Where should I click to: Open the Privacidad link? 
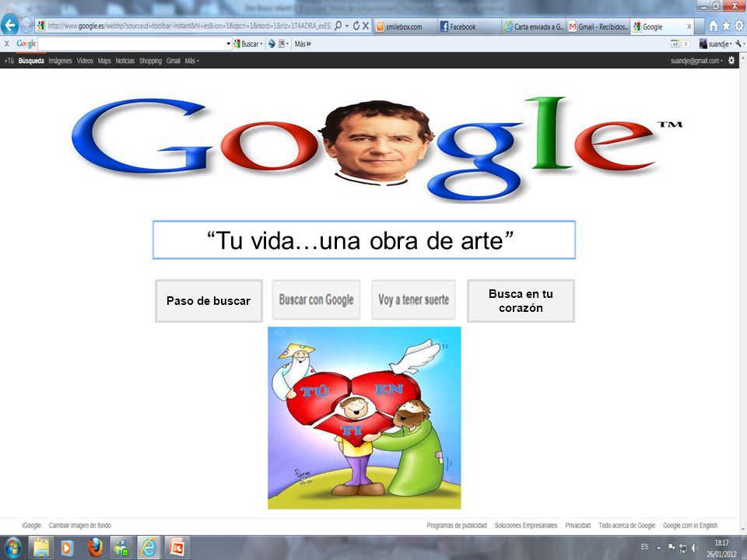point(578,526)
